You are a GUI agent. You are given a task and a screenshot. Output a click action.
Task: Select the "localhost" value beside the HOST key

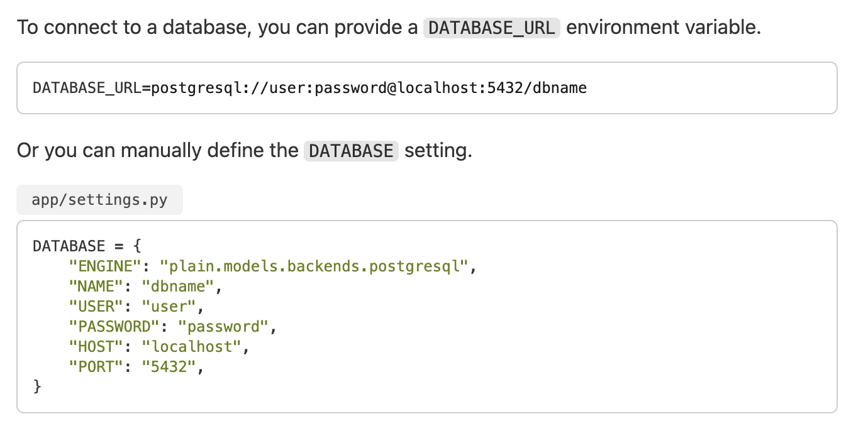[191, 347]
